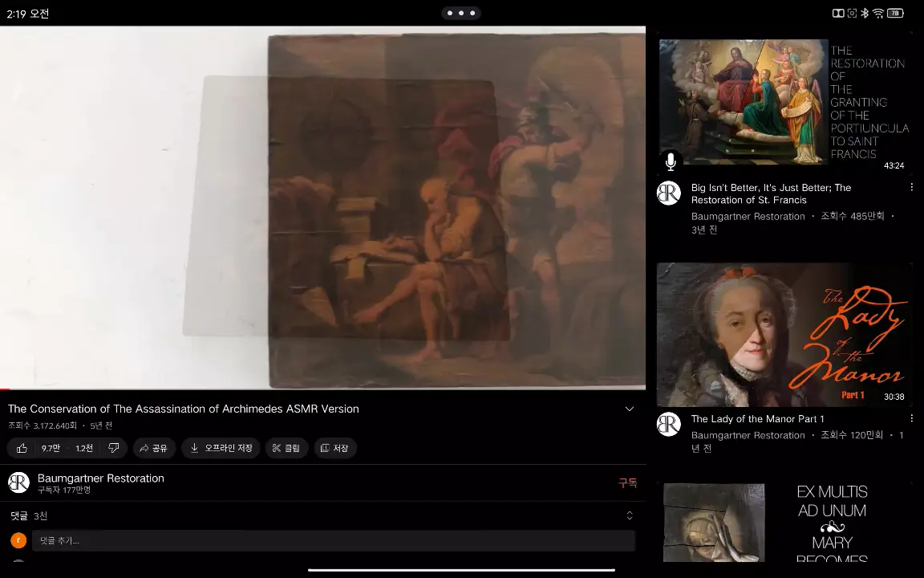This screenshot has height=578, width=924.
Task: Open channel avatar next to St. Francis video
Action: (669, 193)
